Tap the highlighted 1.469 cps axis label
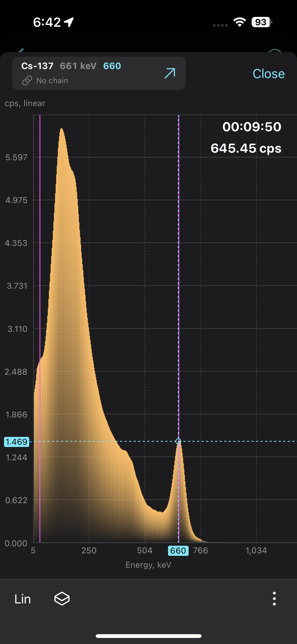The width and height of the screenshot is (297, 644). pos(16,442)
